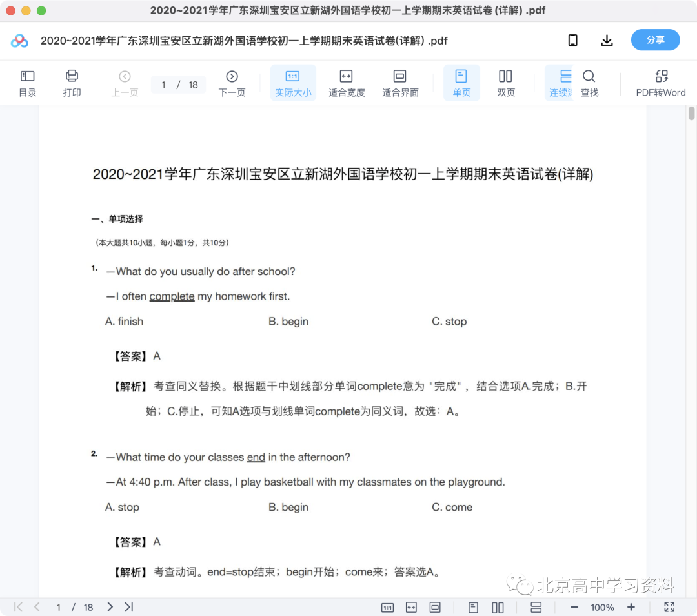Click the vertical scrollbar thumb
Screen dimensions: 697x616
coord(691,113)
